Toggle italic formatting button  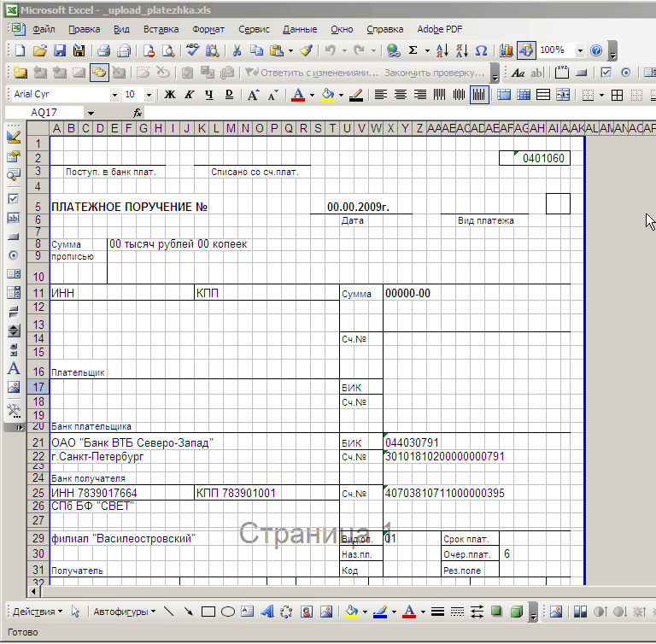(x=189, y=94)
